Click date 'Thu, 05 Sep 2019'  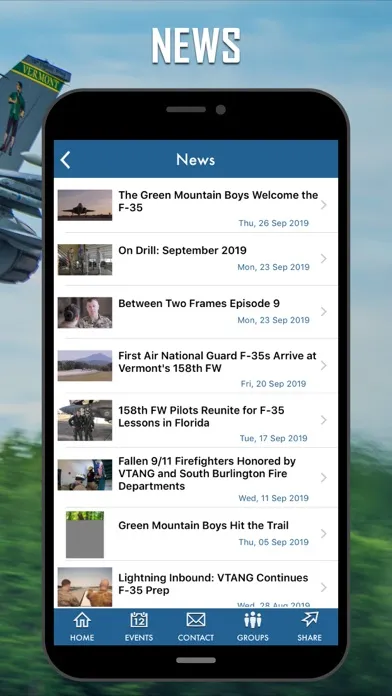tap(273, 542)
